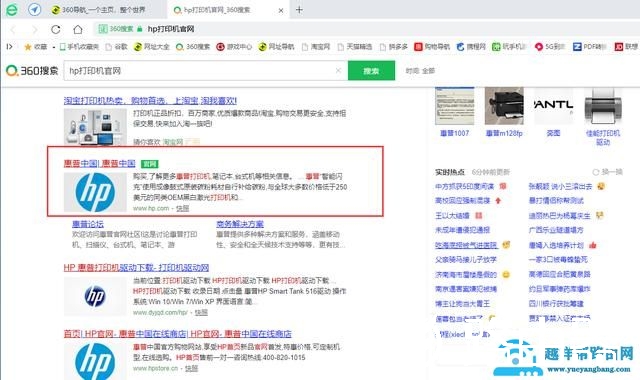Click the large HP logo beside 惠普中国
The image size is (640, 380).
click(x=95, y=192)
